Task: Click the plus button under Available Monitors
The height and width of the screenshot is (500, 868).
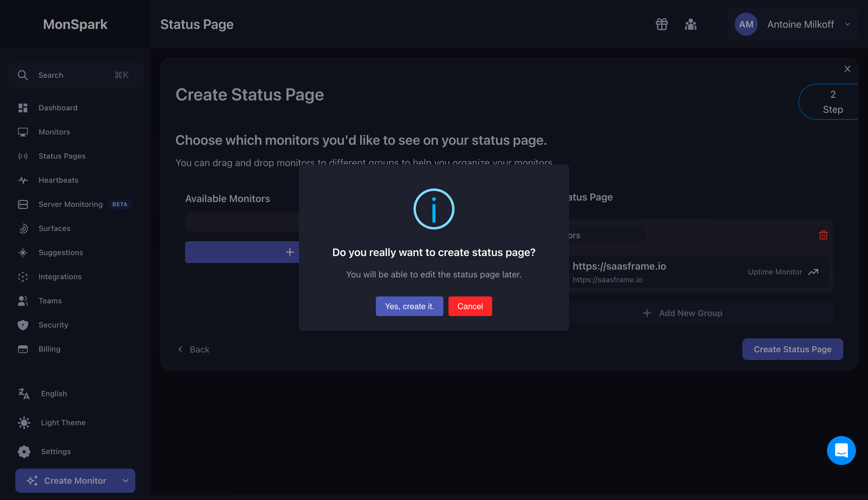Action: click(x=242, y=252)
